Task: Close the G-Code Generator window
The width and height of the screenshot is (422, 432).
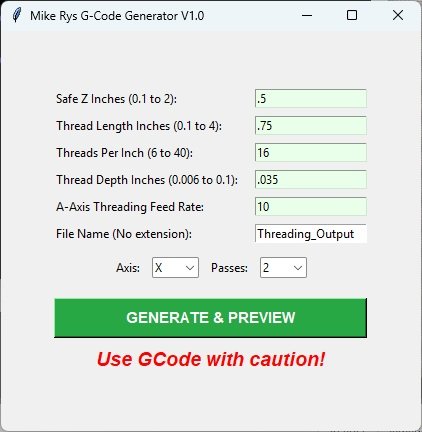Action: (x=398, y=15)
